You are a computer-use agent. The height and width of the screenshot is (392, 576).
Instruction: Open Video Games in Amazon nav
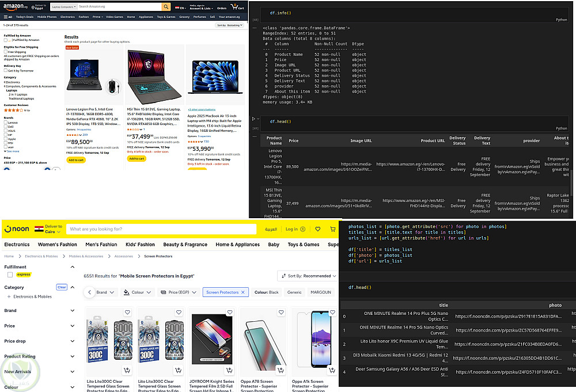(115, 17)
